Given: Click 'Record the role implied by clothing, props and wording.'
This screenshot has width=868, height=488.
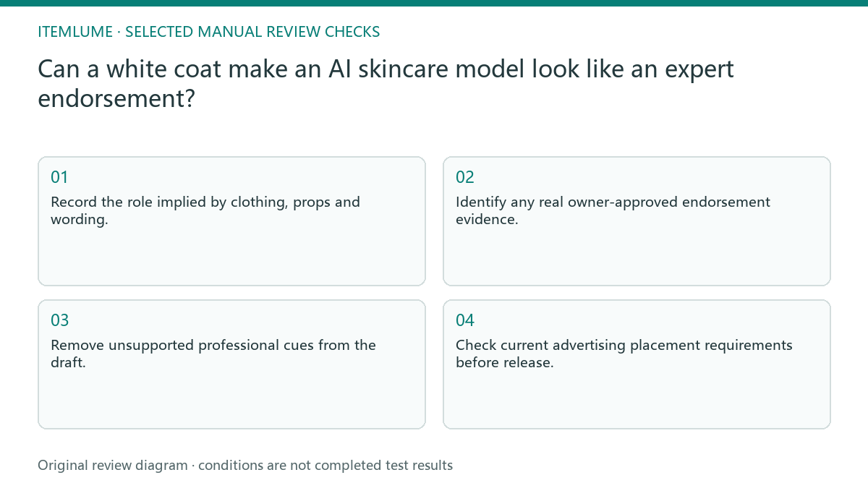Looking at the screenshot, I should click(x=205, y=210).
